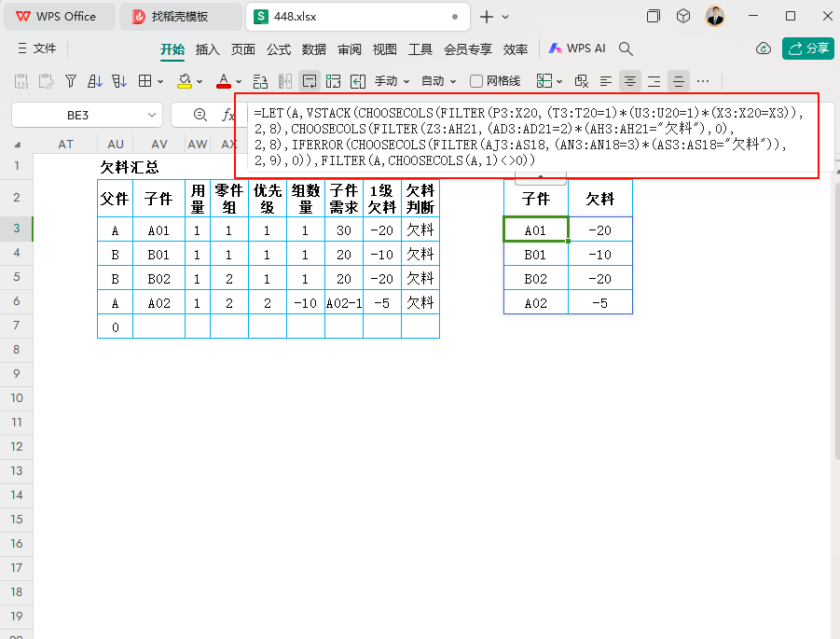Screen dimensions: 840x639
Task: Click the cell containing A02-1
Action: (x=344, y=303)
